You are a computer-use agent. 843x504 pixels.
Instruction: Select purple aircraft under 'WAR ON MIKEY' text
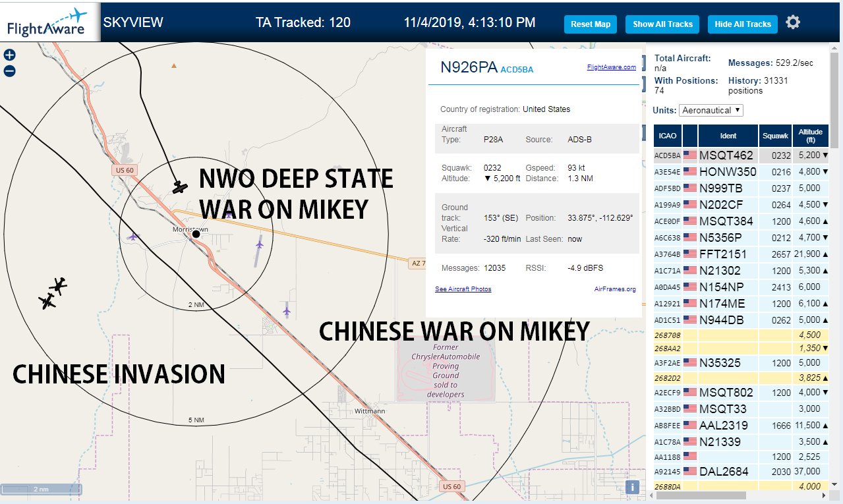click(x=228, y=214)
